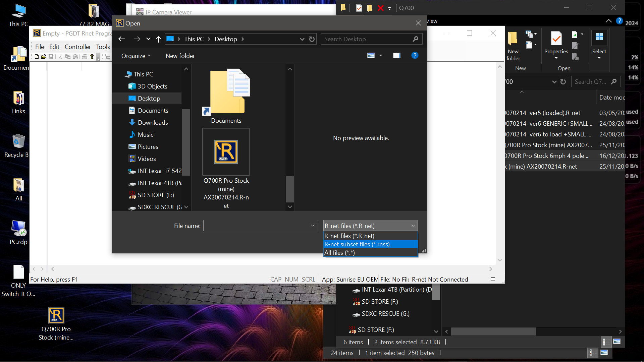Viewport: 644px width, 362px height.
Task: Expand the Organize dropdown menu
Action: point(136,56)
